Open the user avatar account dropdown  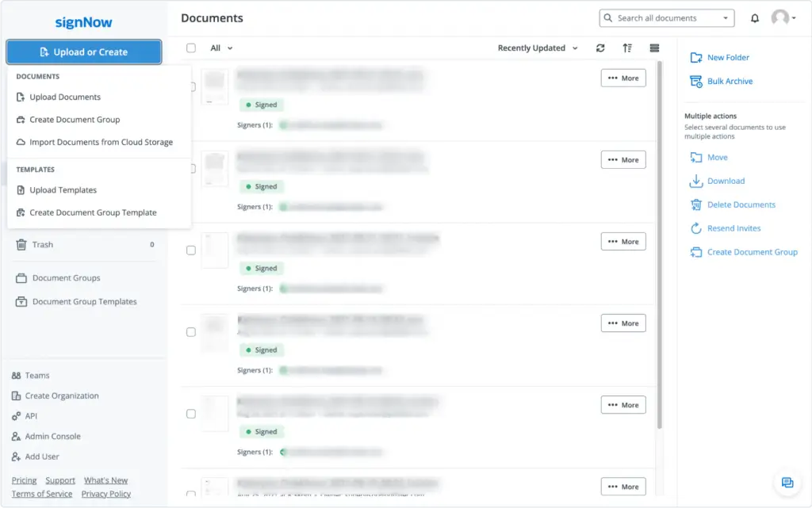click(x=783, y=18)
